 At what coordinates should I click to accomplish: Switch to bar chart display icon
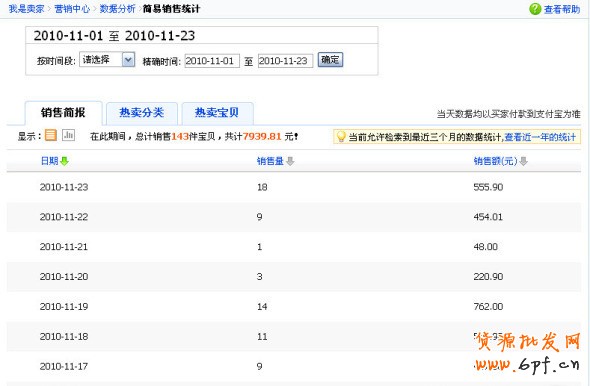coord(68,135)
